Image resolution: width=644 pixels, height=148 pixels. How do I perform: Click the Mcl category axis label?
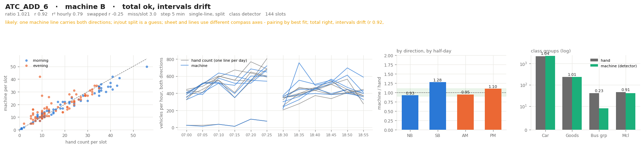click(x=625, y=136)
